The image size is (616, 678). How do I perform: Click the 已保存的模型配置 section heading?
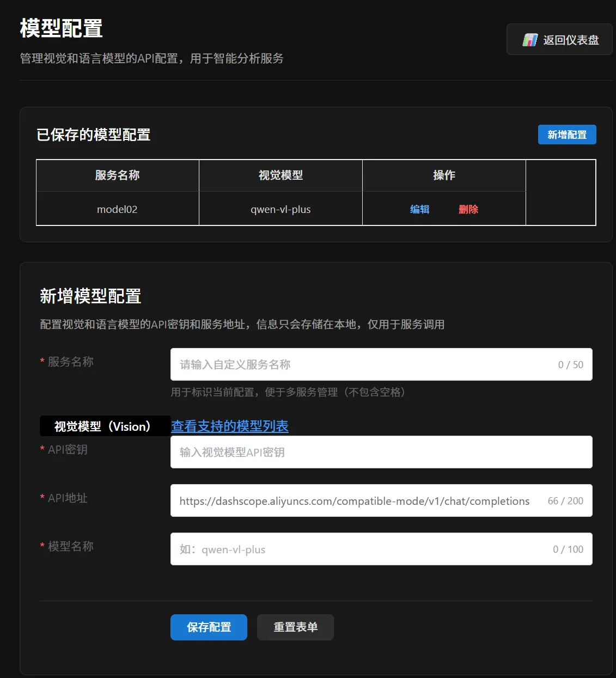[x=93, y=135]
